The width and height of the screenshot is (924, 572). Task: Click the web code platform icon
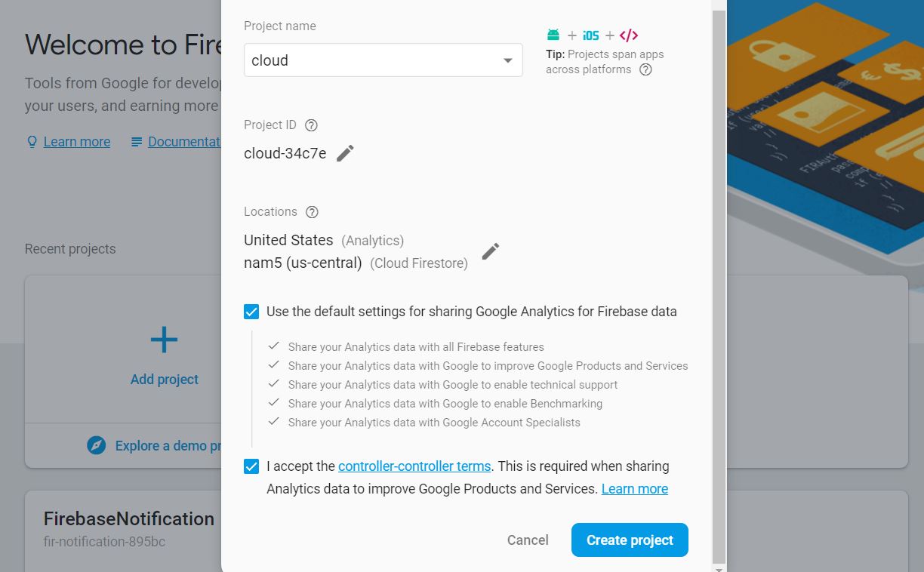[629, 35]
